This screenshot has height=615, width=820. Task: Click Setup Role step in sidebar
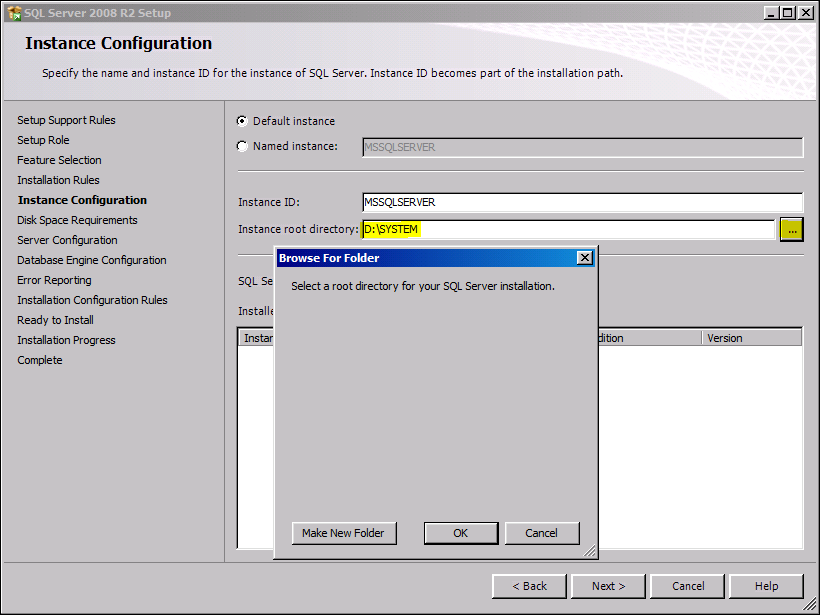[43, 140]
